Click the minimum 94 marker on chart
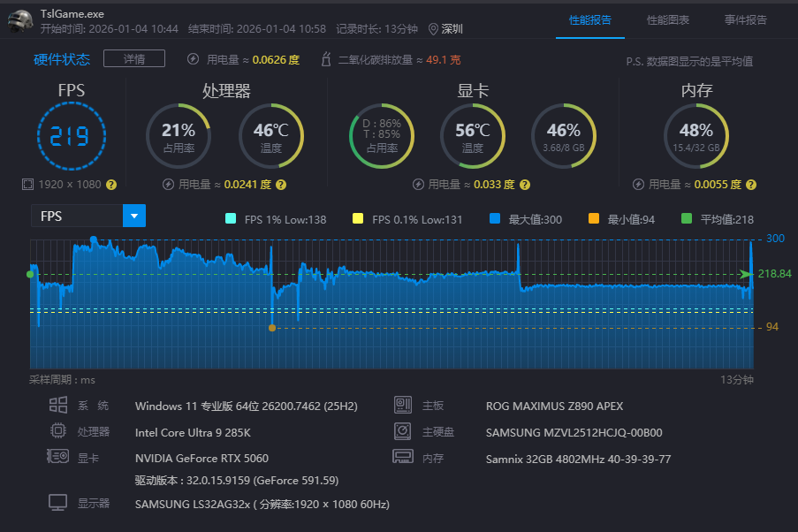This screenshot has height=532, width=798. (x=272, y=328)
